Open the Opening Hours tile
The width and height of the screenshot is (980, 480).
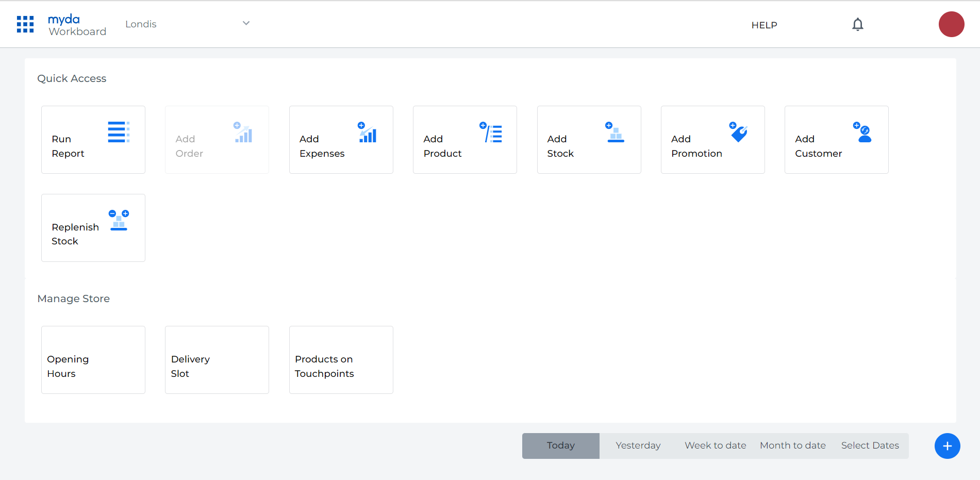point(93,360)
